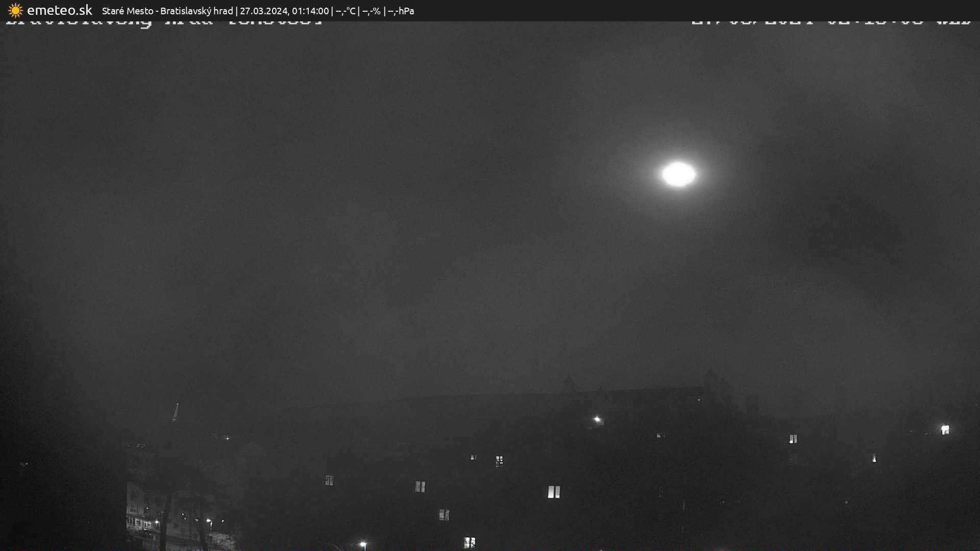Click the 27.03.2024 date readout
The height and width of the screenshot is (551, 980).
[x=263, y=11]
